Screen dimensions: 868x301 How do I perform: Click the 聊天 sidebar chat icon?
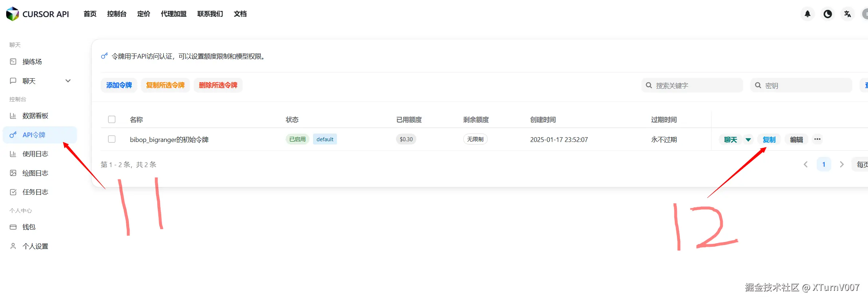pos(13,81)
